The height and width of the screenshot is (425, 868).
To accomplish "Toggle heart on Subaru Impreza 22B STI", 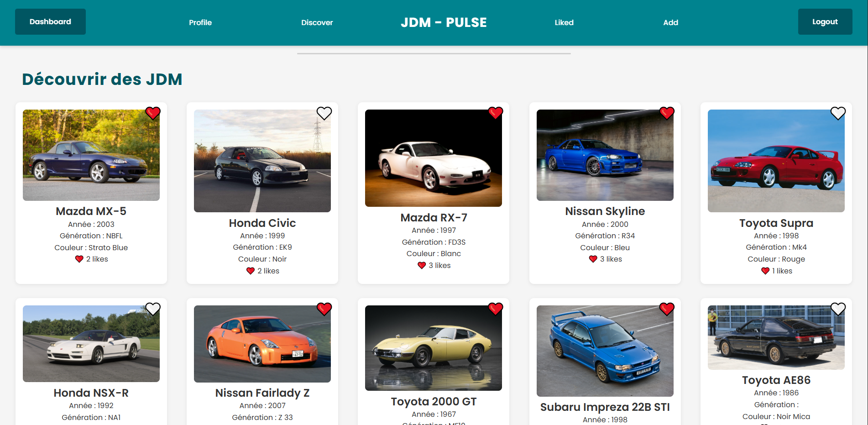I will point(667,309).
